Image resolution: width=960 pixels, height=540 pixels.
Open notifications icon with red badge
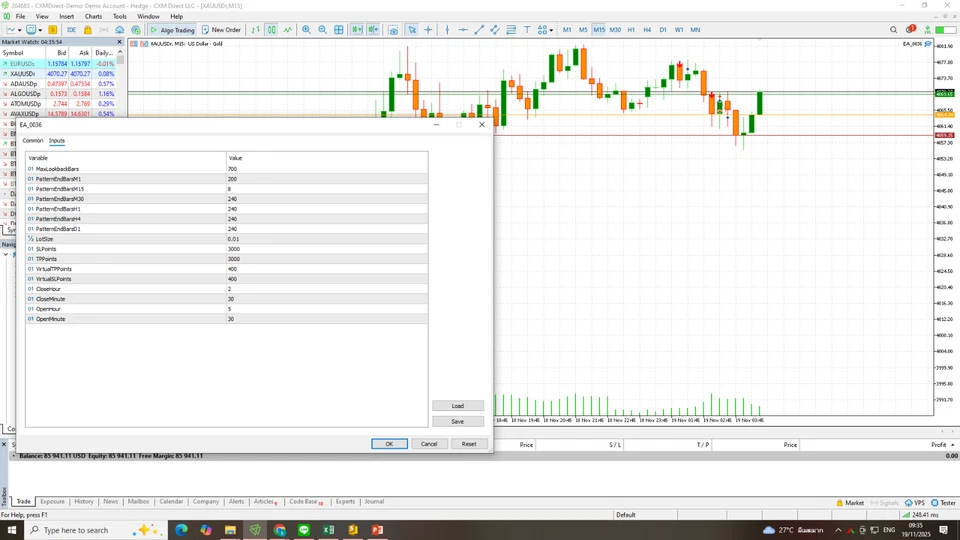click(910, 29)
